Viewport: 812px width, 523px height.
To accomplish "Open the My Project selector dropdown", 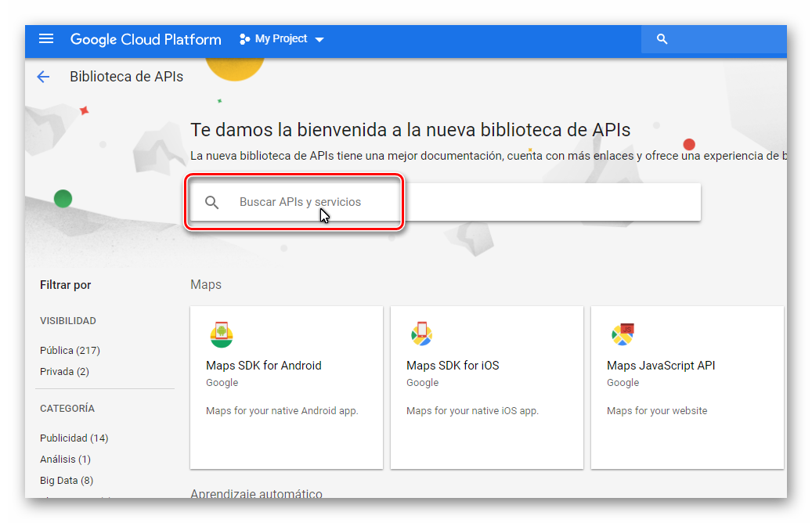I will click(282, 39).
